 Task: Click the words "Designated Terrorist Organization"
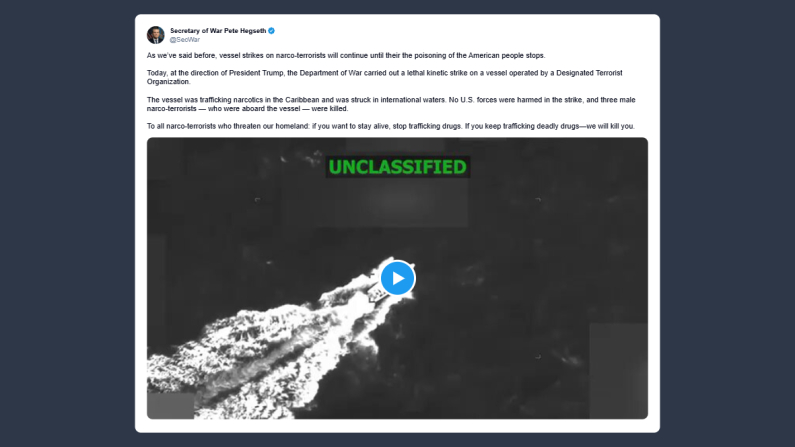(x=589, y=73)
